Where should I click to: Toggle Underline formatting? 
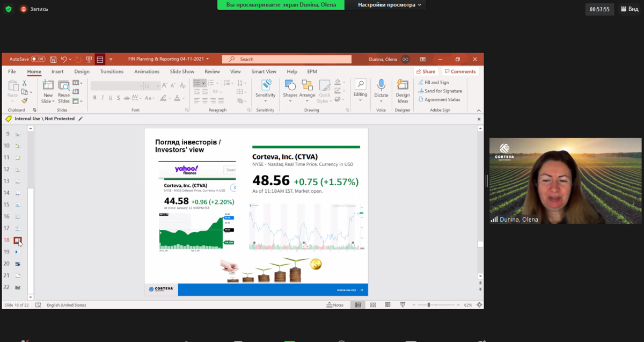click(111, 98)
